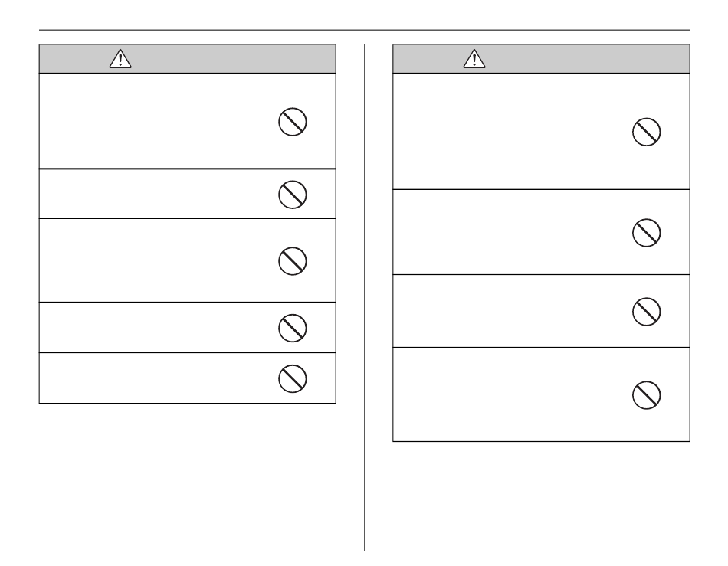Click the gray header bar of the left table
The image size is (728, 566).
pyautogui.click(x=188, y=59)
